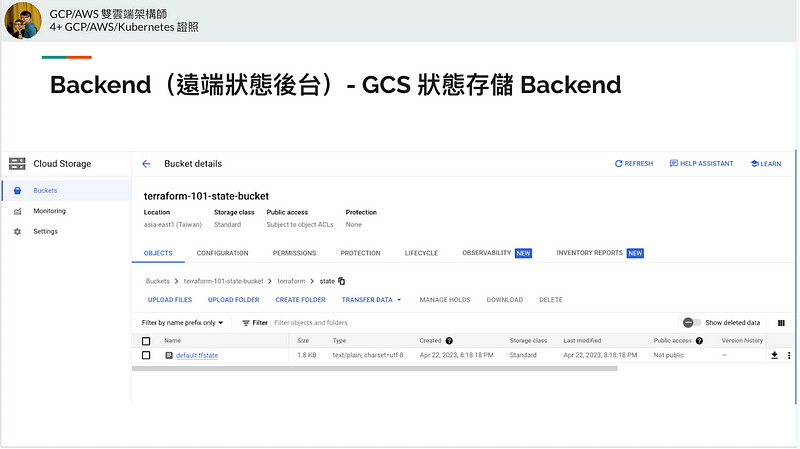Switch to the Lifecycle tab
The width and height of the screenshot is (800, 449).
pos(421,253)
